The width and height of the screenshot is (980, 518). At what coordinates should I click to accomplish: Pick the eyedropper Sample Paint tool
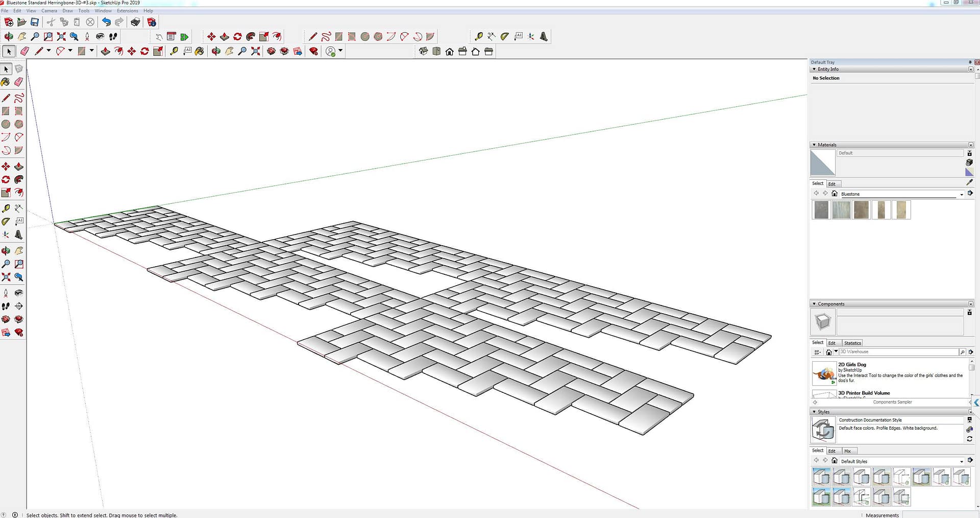[x=969, y=182]
